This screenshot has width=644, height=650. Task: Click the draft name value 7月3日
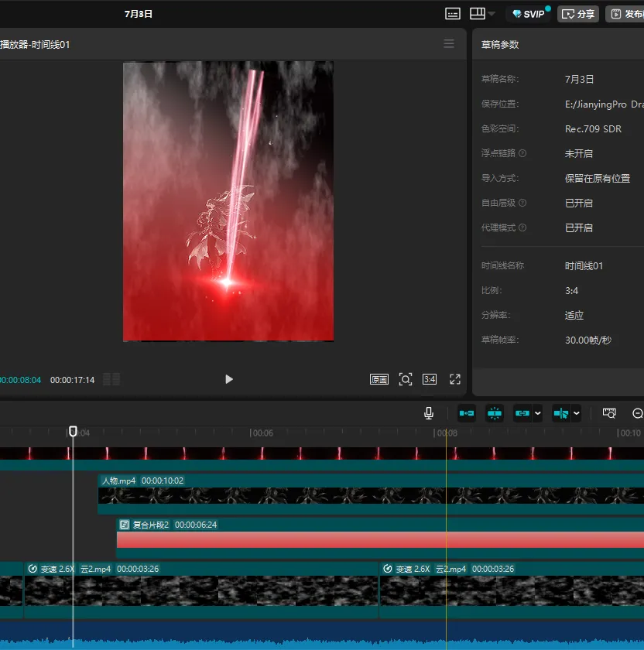579,79
